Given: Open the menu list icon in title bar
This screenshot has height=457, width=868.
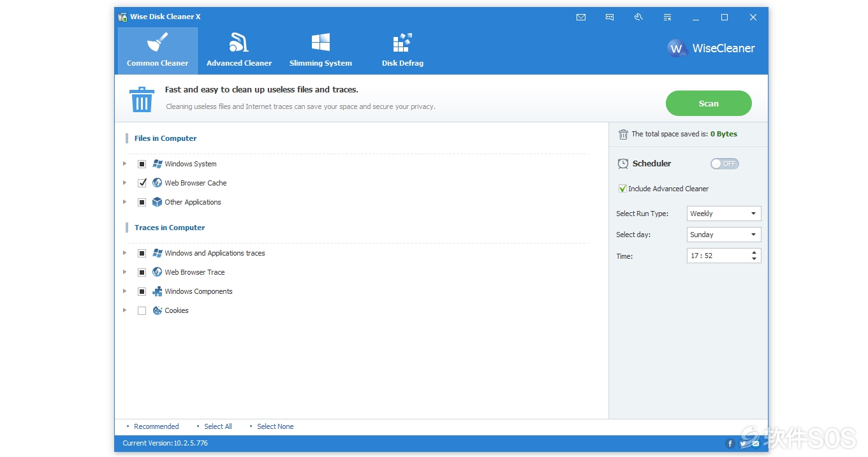Looking at the screenshot, I should 667,17.
